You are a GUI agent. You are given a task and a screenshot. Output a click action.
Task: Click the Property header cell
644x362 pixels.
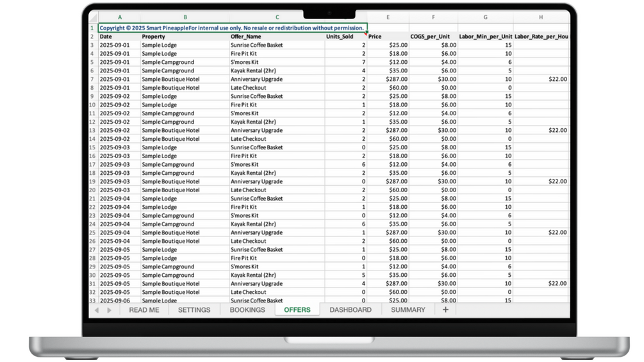tap(185, 37)
